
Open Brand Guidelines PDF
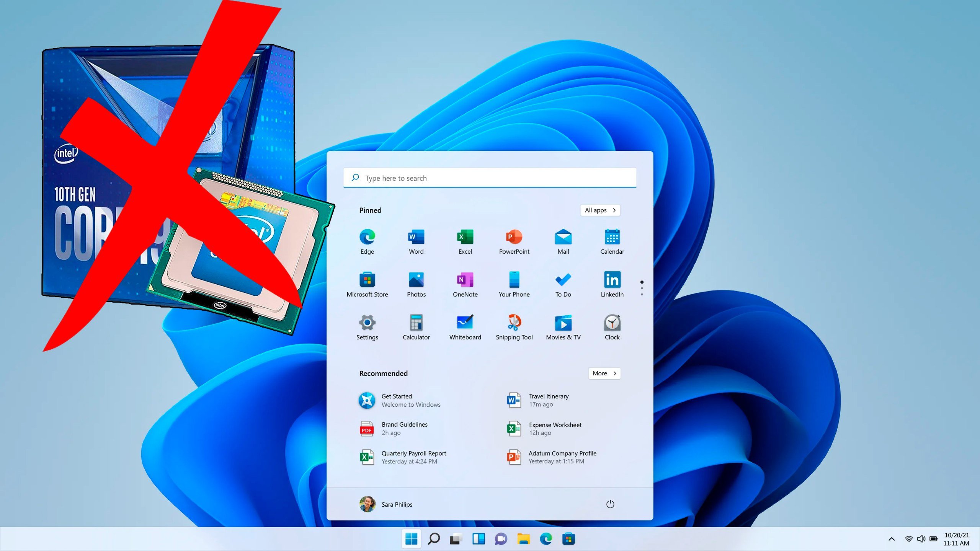[393, 429]
